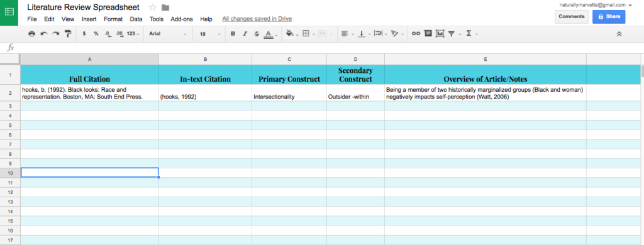Screen dimensions: 644x245
Task: Open the Insert menu
Action: [x=89, y=19]
